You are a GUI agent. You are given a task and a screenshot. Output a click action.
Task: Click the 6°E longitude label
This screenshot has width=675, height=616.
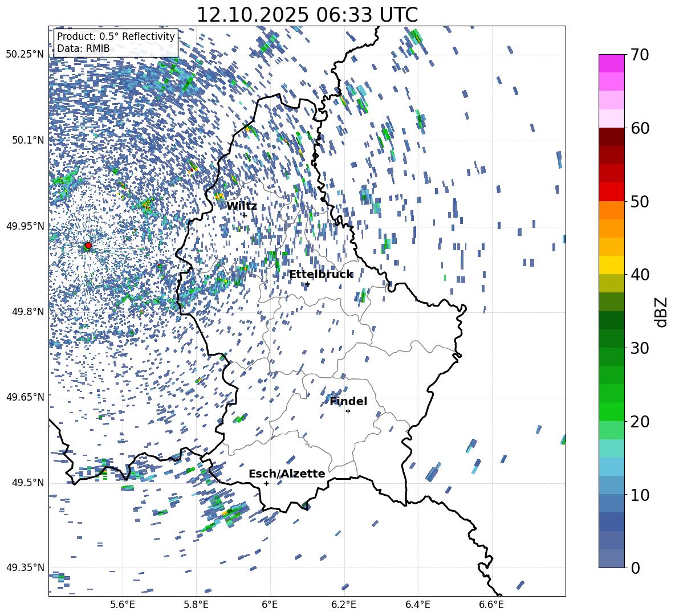click(270, 605)
